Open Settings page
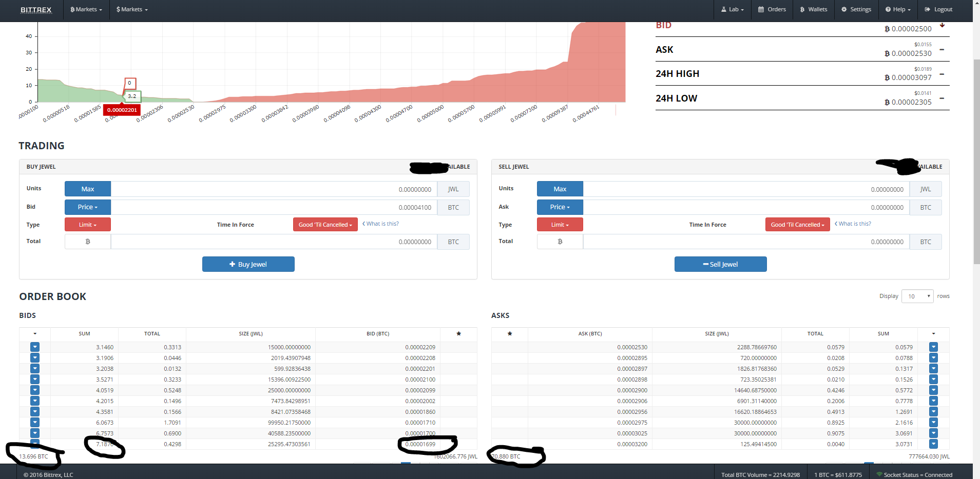Viewport: 980px width, 479px height. coord(856,10)
